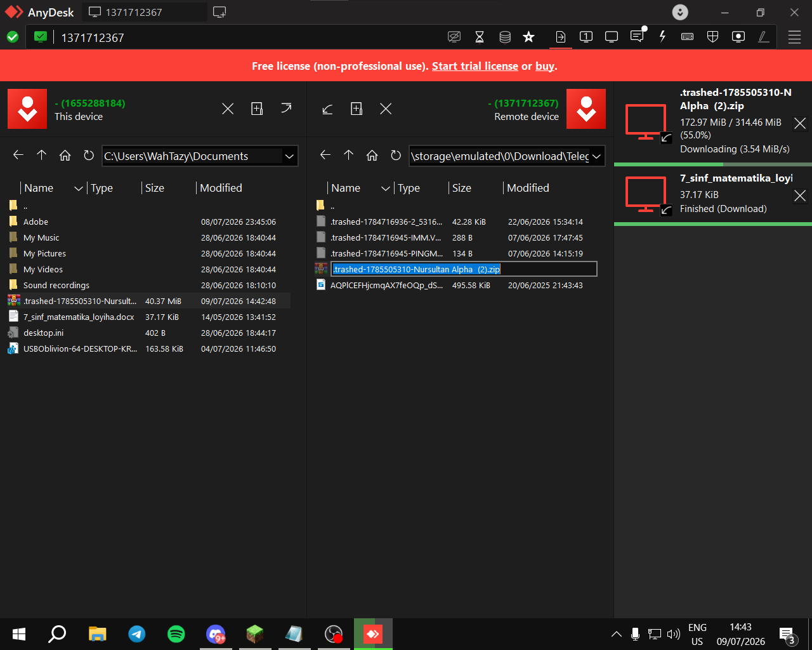The height and width of the screenshot is (650, 812).
Task: Toggle the privacy shield icon
Action: coord(713,37)
